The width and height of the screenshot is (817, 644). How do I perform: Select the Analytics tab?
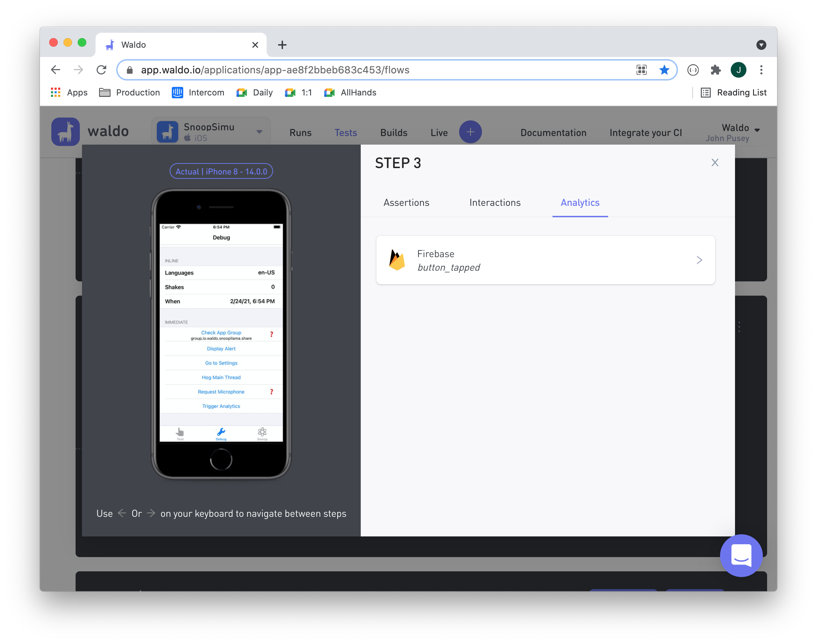580,202
